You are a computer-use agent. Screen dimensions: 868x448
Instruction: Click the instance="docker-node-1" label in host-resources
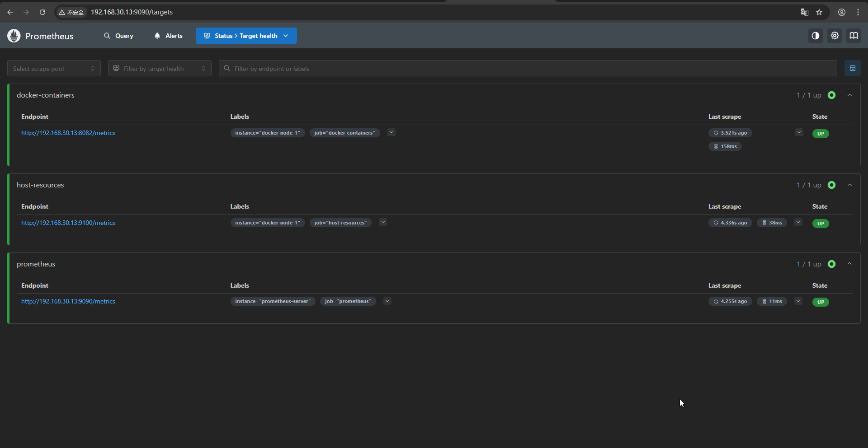[x=268, y=223]
